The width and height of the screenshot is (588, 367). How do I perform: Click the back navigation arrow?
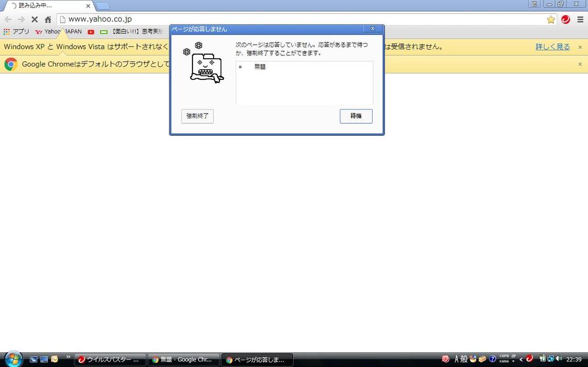8,19
